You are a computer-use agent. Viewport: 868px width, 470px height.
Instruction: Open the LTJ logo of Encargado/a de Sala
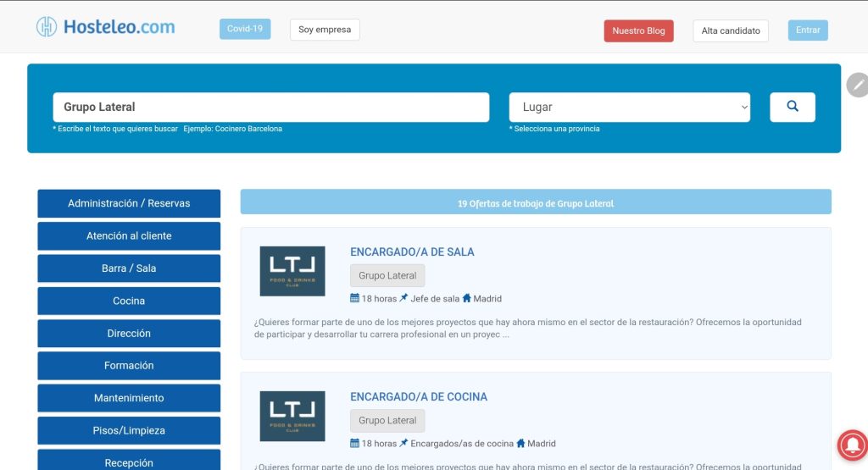click(292, 271)
